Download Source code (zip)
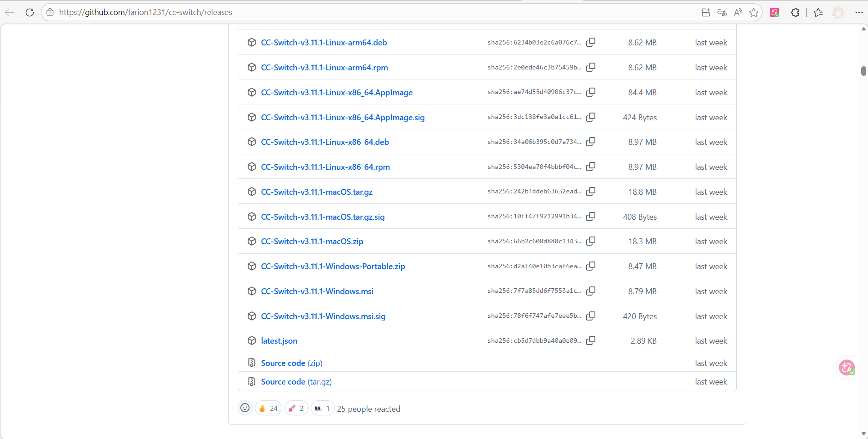This screenshot has width=868, height=439. [x=292, y=363]
